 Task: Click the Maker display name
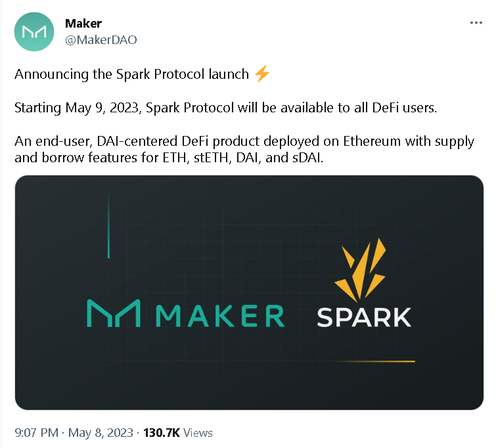tap(83, 24)
